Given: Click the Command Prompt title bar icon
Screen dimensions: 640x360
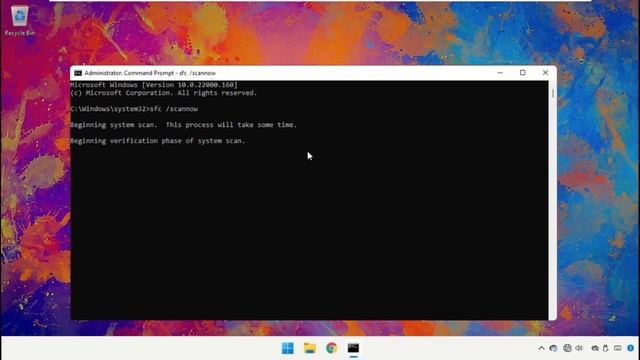Looking at the screenshot, I should click(x=78, y=73).
